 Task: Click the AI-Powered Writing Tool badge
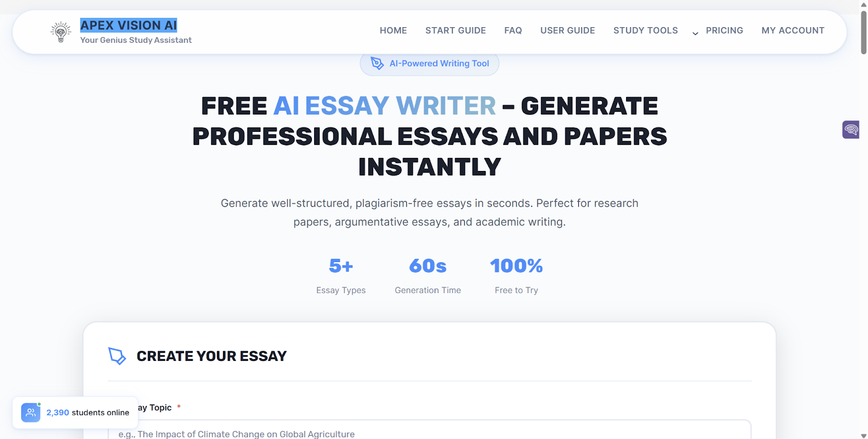tap(430, 63)
